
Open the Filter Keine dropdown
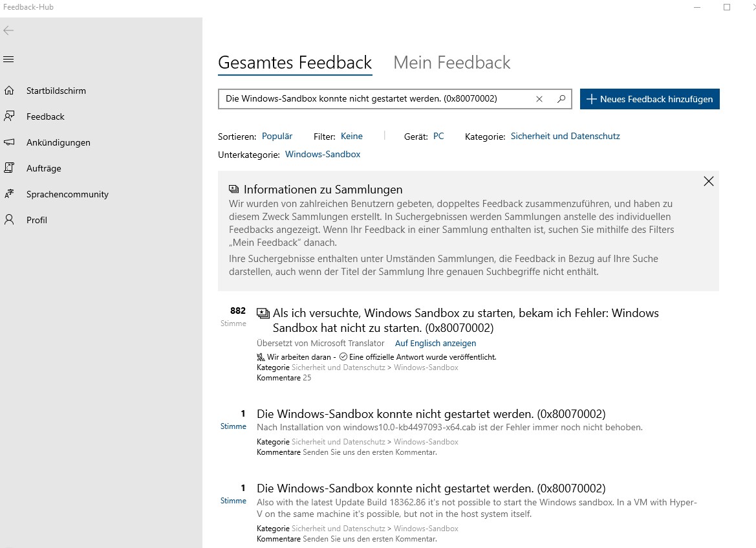(351, 136)
